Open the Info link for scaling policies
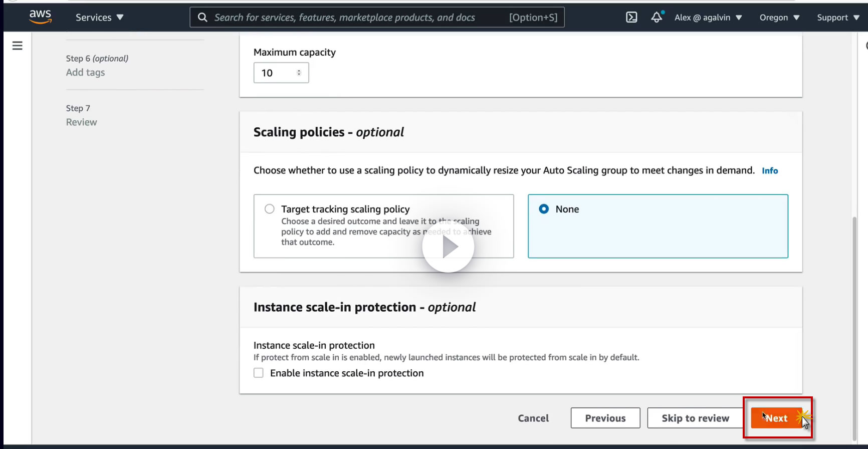Viewport: 868px width, 449px height. [770, 171]
